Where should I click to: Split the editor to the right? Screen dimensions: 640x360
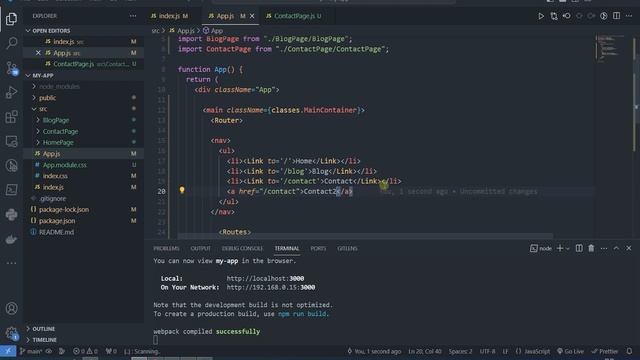point(616,16)
